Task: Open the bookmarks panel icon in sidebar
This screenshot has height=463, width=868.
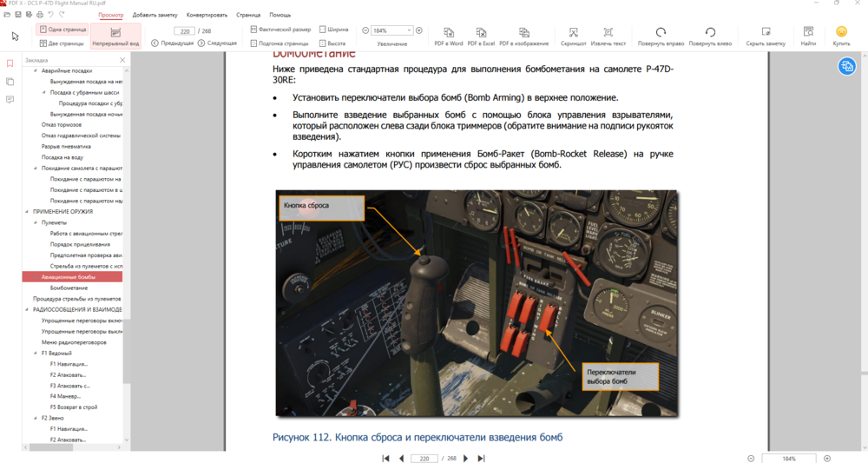Action: (x=10, y=63)
